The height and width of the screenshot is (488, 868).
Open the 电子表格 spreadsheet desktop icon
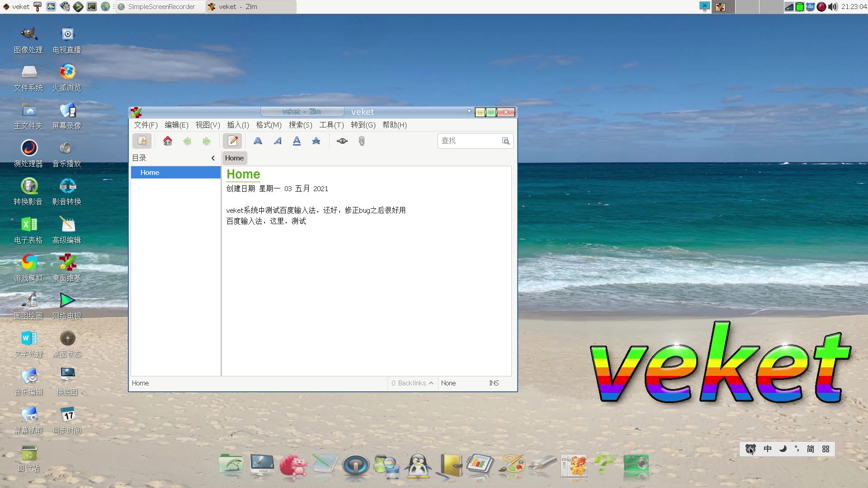click(x=28, y=230)
